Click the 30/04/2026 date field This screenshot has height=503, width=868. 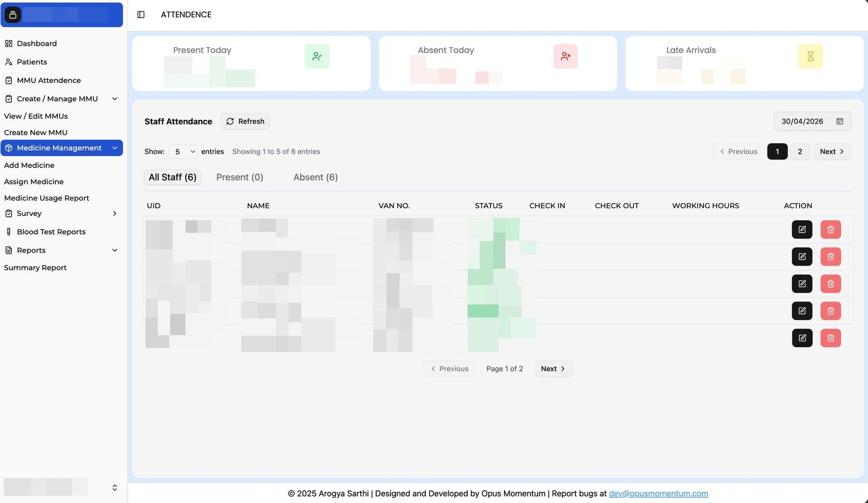pos(812,121)
